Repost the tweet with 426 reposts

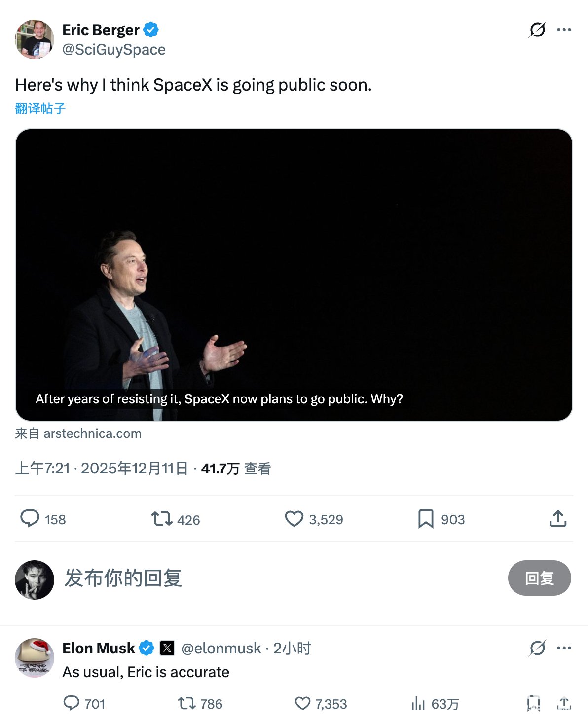coord(162,519)
